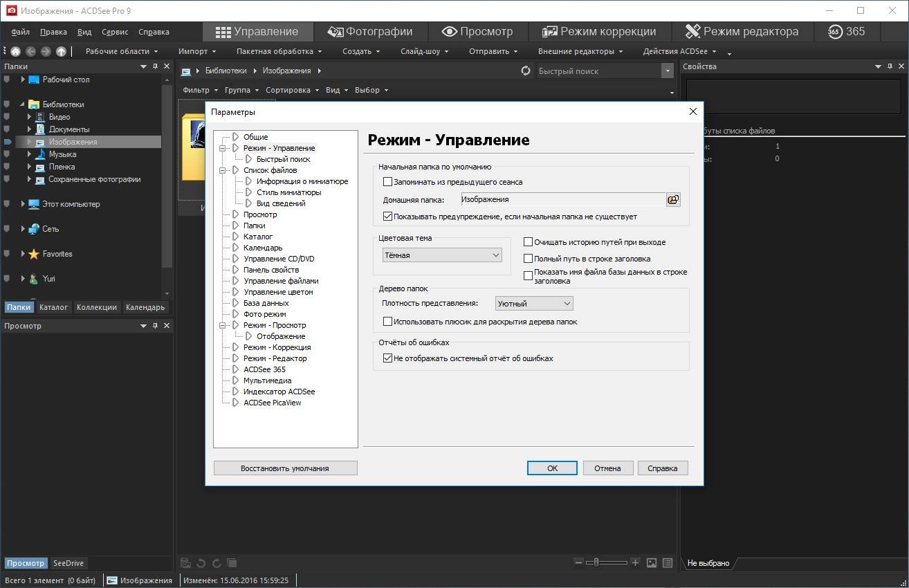This screenshot has height=588, width=909.
Task: Expand the Быстрый поиск dropdown arrow
Action: coord(668,71)
